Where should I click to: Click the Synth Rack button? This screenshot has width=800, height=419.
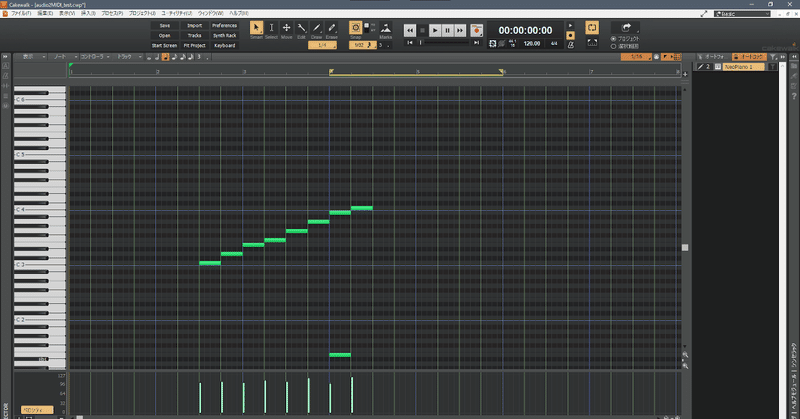tap(224, 36)
